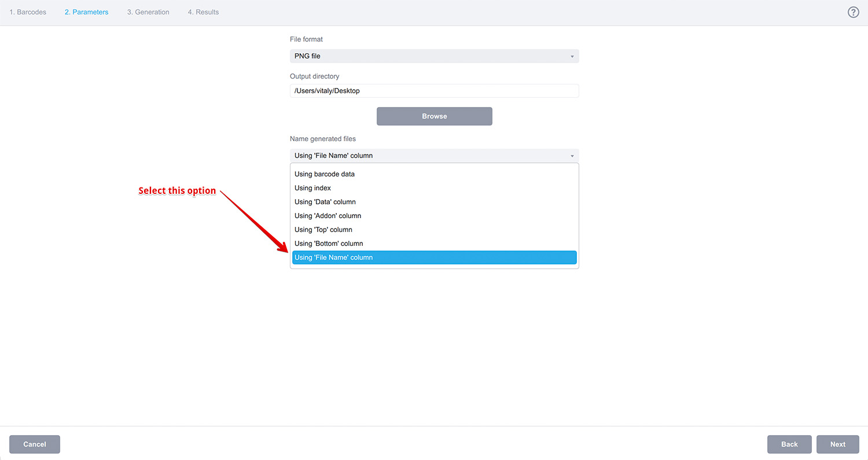The width and height of the screenshot is (868, 460).
Task: Choose 'Using barcode data' option
Action: tap(434, 174)
